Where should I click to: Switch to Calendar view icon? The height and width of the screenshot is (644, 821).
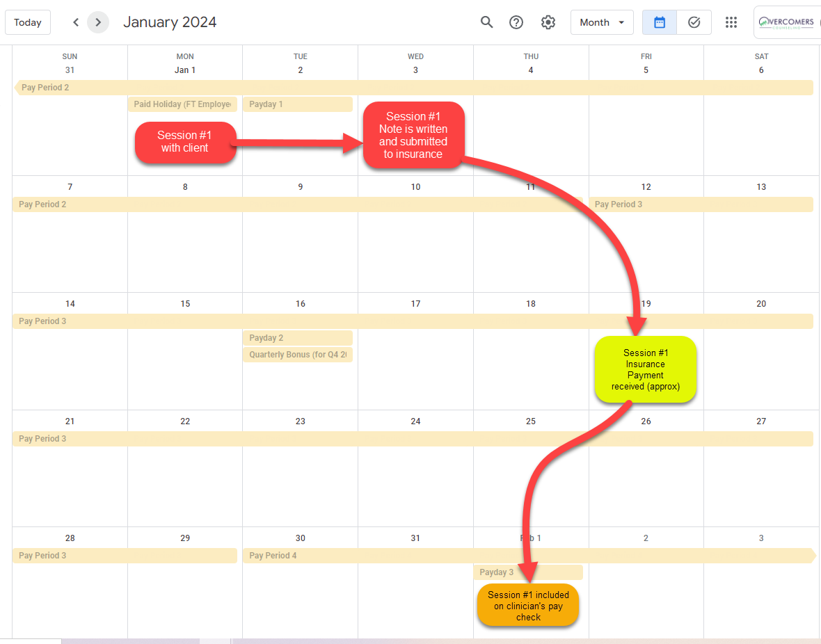coord(660,22)
